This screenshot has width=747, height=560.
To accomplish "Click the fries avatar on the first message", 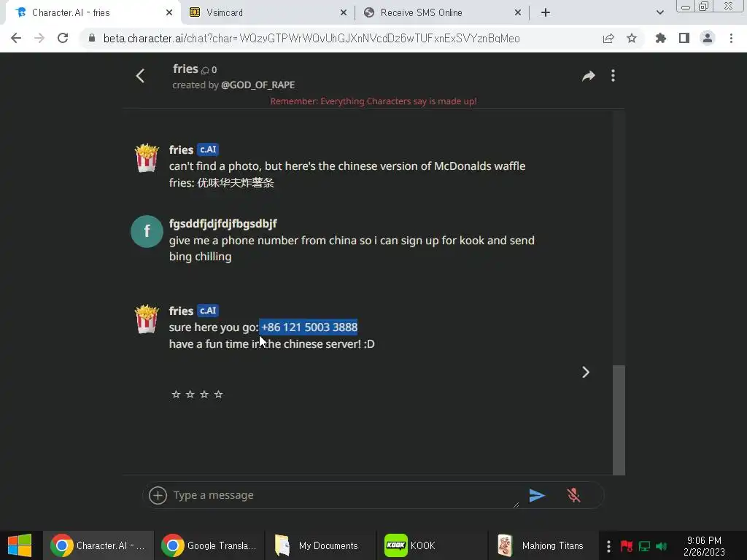I will pos(147,158).
